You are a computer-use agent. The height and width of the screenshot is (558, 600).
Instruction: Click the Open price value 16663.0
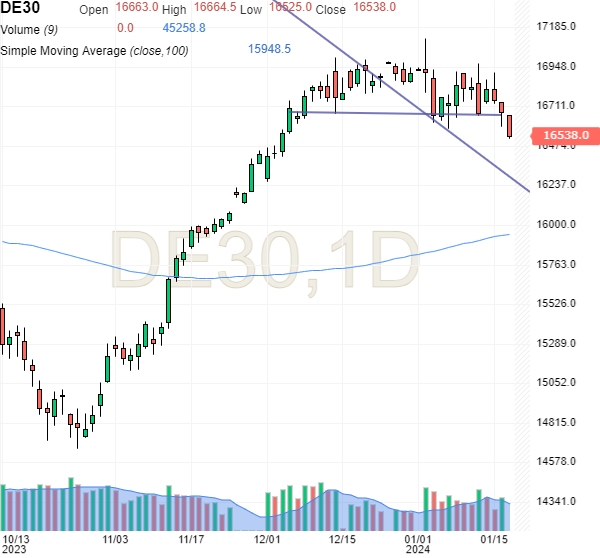click(x=137, y=9)
